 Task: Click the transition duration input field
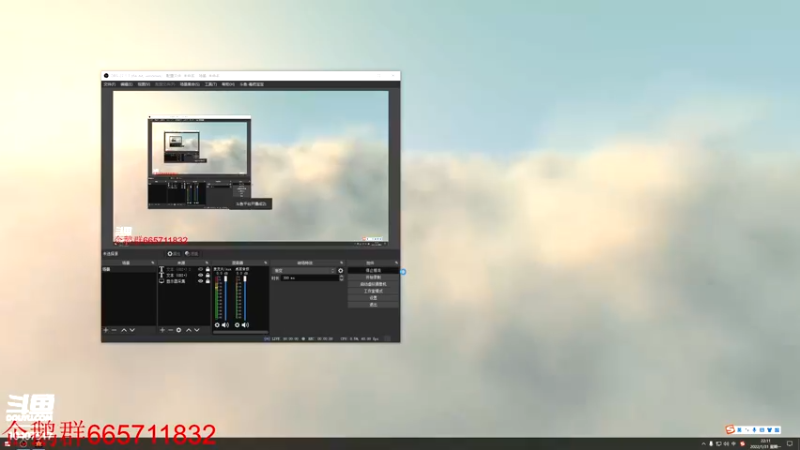(x=310, y=278)
